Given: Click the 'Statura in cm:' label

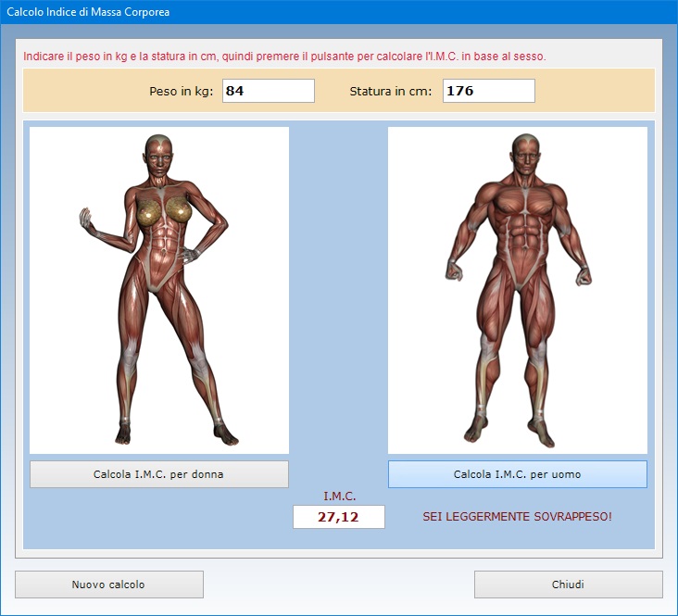Looking at the screenshot, I should click(x=391, y=92).
